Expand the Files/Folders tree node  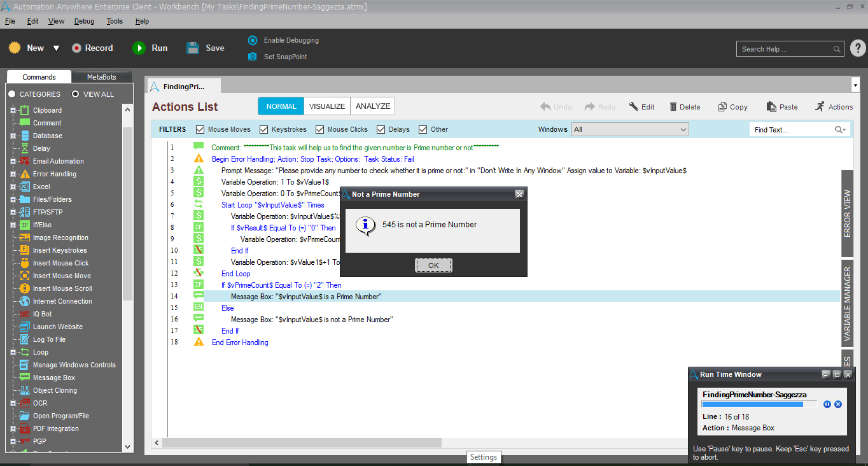click(x=13, y=199)
